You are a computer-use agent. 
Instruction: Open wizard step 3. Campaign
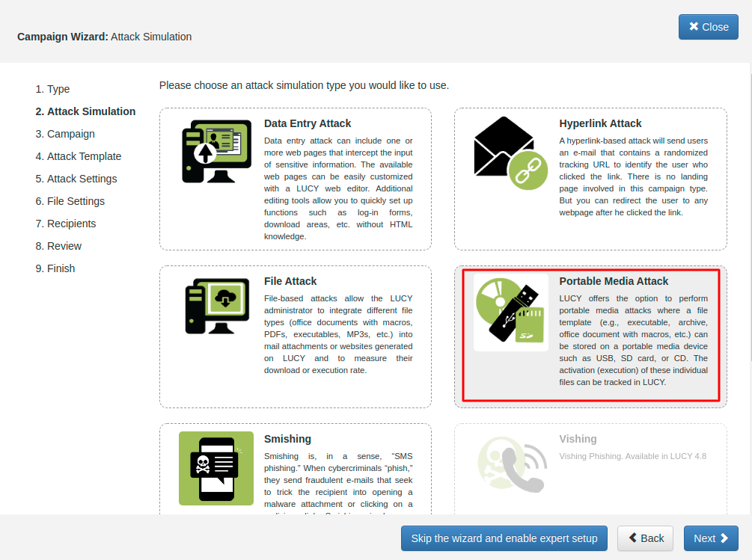tap(65, 134)
